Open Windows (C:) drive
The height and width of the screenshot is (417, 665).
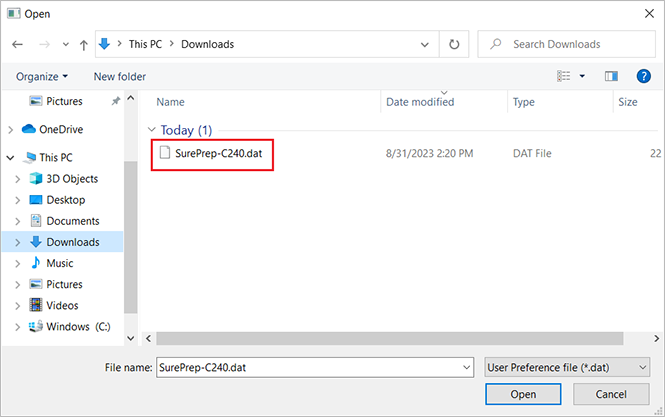pyautogui.click(x=78, y=327)
